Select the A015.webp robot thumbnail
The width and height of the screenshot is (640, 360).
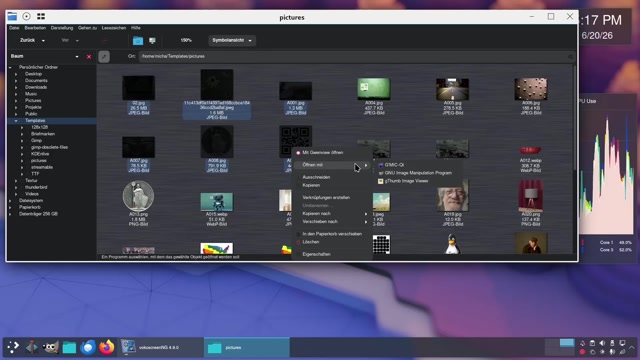pos(217,202)
